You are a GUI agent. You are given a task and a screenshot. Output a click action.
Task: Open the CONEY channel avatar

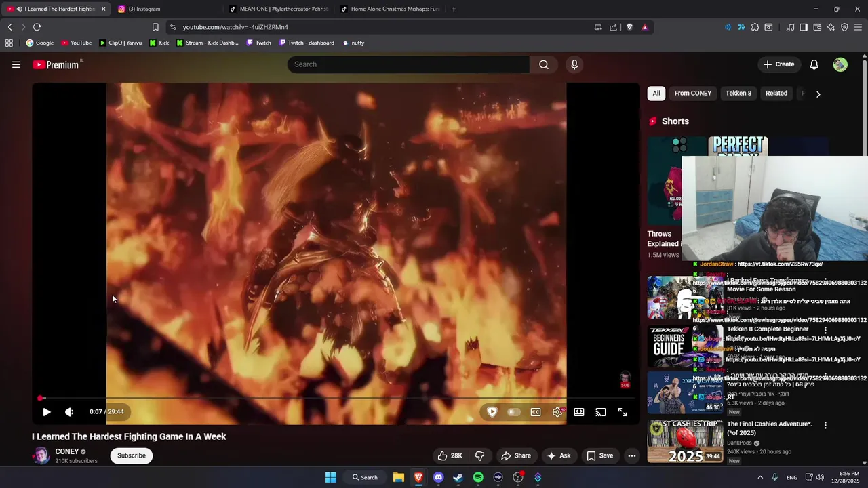[x=41, y=455]
